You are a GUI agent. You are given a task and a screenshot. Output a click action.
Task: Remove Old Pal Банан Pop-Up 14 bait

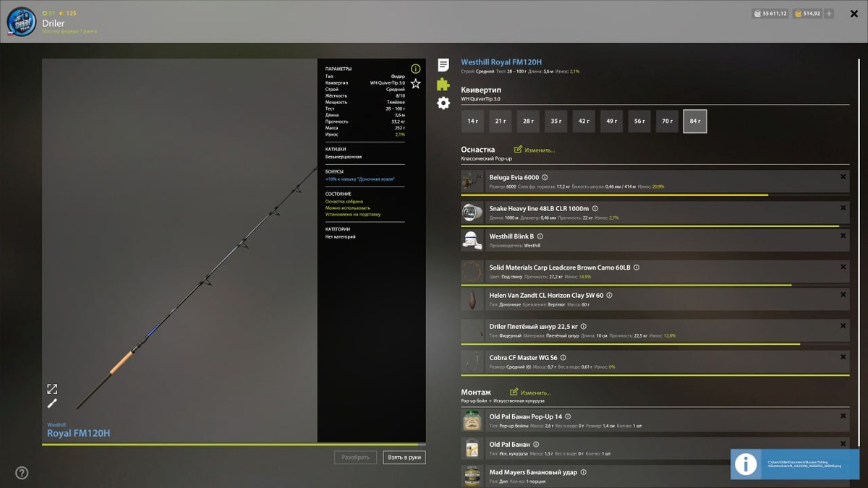coord(843,416)
